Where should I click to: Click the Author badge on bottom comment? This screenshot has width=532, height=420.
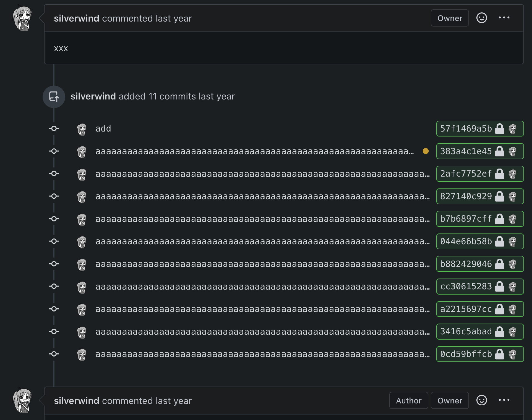click(408, 401)
